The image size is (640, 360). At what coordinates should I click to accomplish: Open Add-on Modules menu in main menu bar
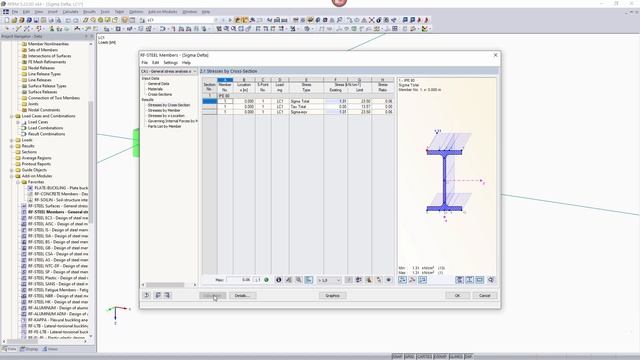click(162, 12)
